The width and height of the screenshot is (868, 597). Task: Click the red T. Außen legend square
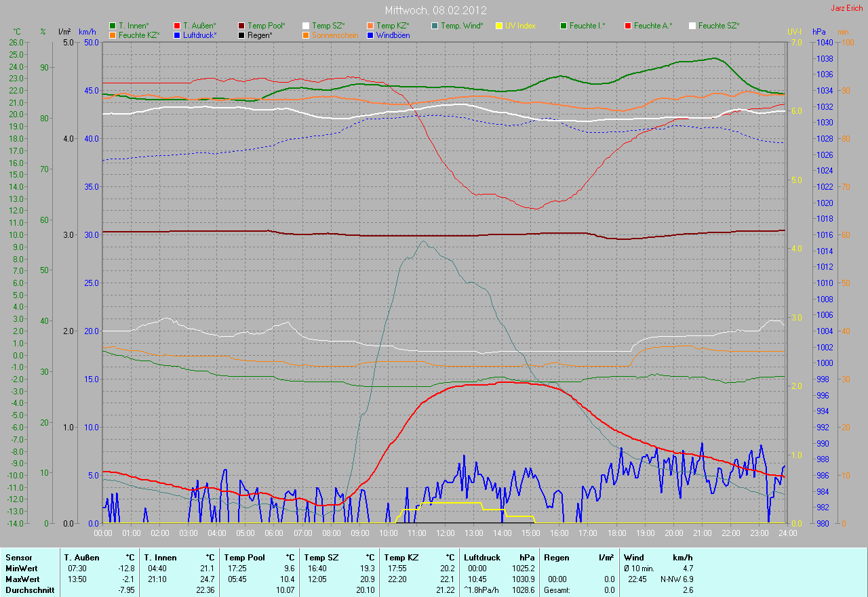click(x=177, y=26)
